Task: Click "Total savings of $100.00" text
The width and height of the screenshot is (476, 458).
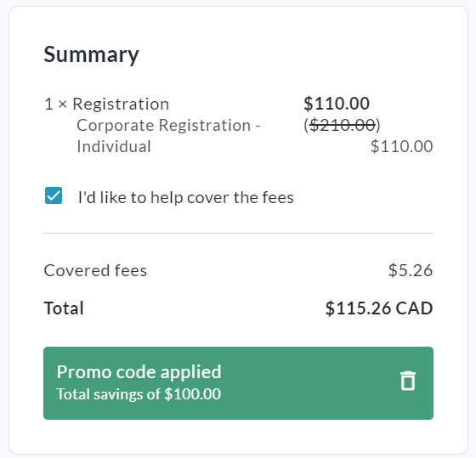Action: coord(139,394)
